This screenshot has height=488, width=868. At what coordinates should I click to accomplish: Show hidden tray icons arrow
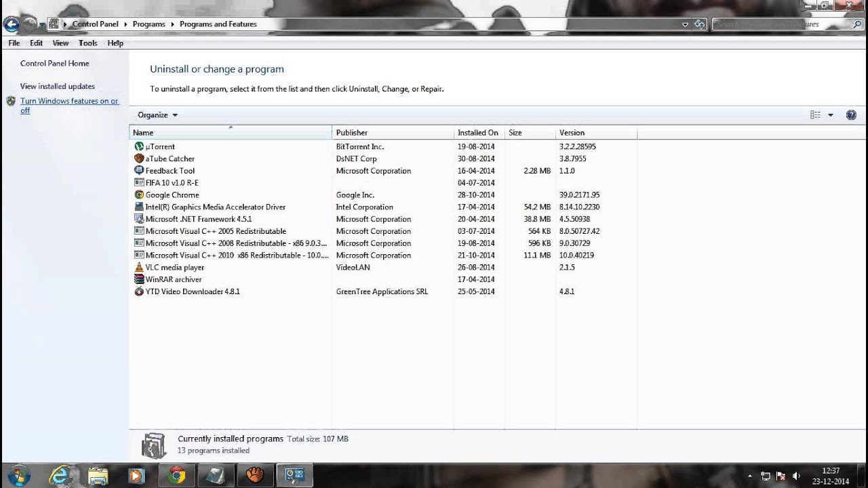click(749, 476)
